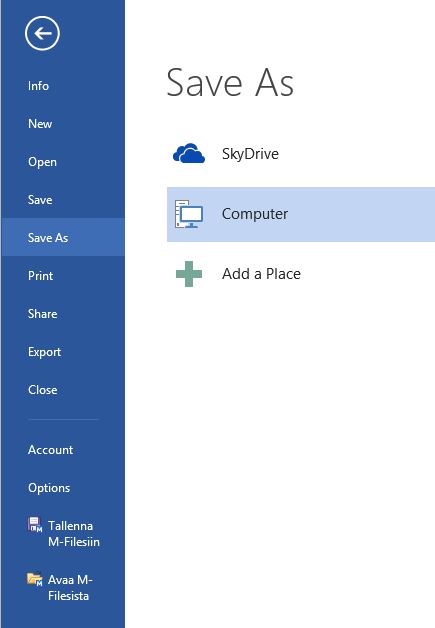
Task: Click the Computer monitor icon
Action: (189, 214)
